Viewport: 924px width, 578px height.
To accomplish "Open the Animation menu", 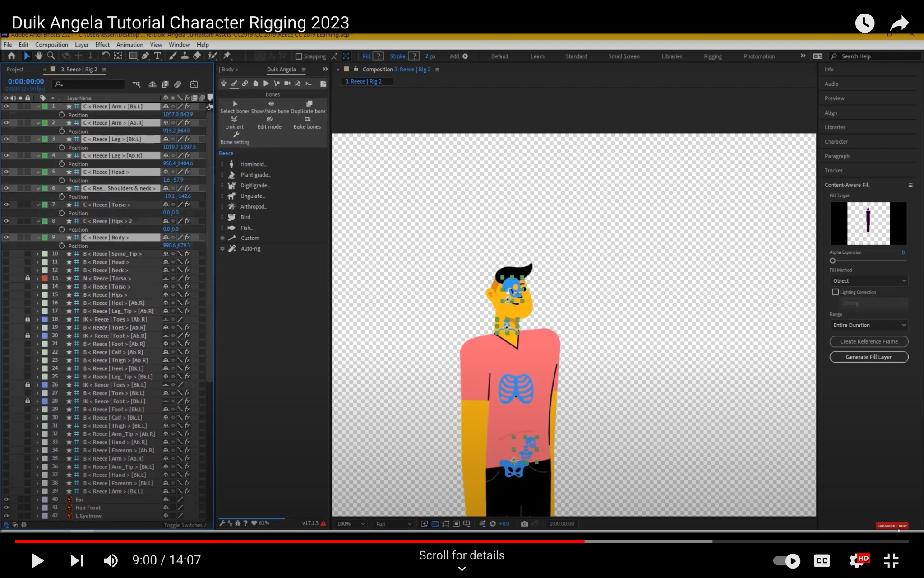I will 129,45.
